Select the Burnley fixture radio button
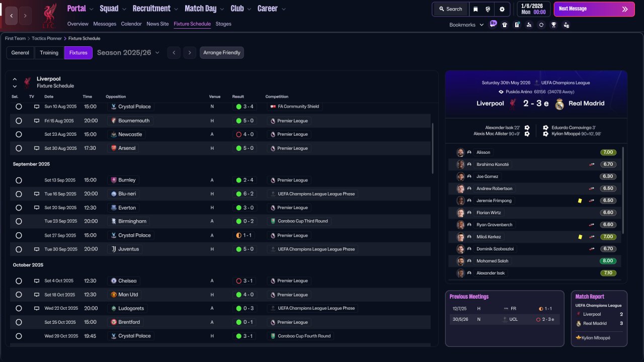The image size is (644, 362). pyautogui.click(x=19, y=180)
